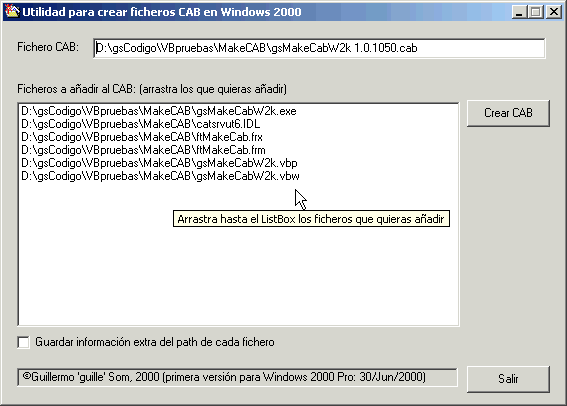Click the window title bar text
The height and width of the screenshot is (406, 567).
pos(162,12)
